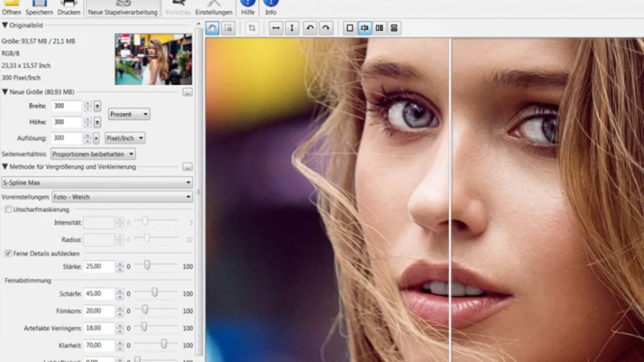
Task: Click the Schärfe spinner arrows
Action: click(x=119, y=294)
